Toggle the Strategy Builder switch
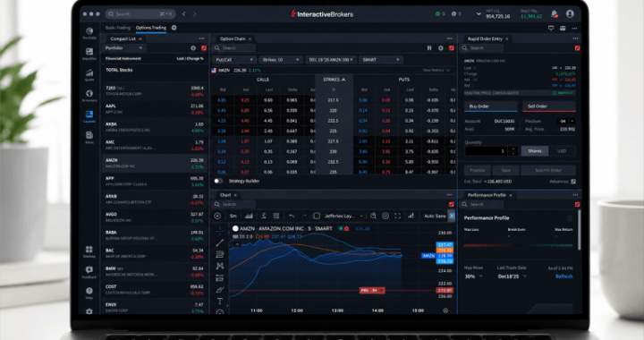Viewport: 644px width, 340px height. 218,181
